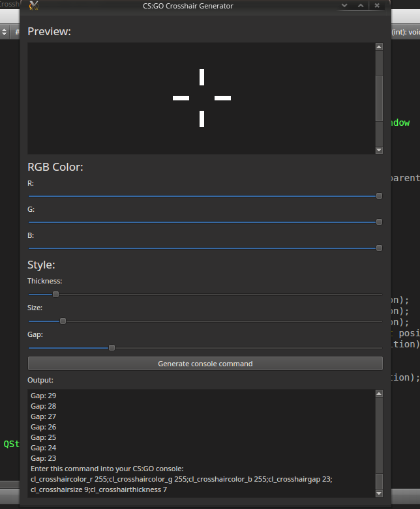Click the preview vertical scrollbar thumb
The height and width of the screenshot is (509, 420).
click(379, 98)
